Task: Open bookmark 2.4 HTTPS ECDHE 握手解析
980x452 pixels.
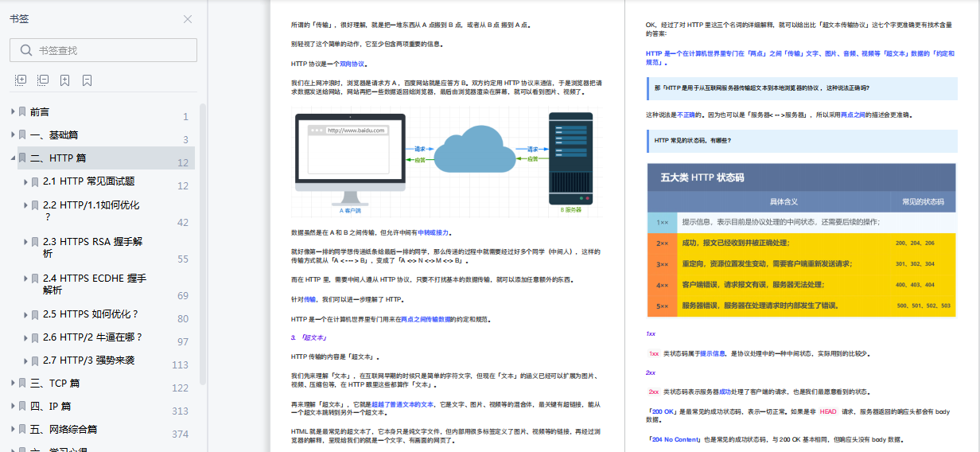Action: 95,283
